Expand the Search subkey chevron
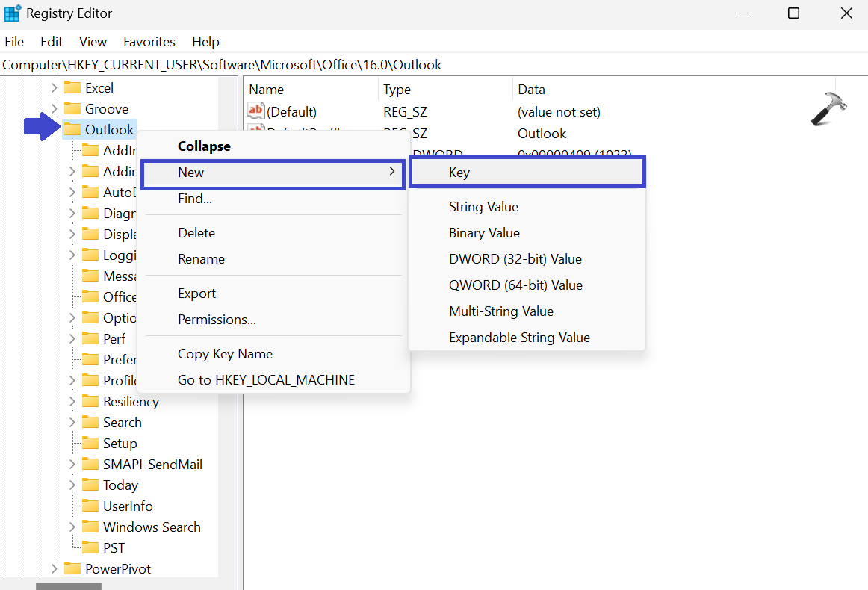The width and height of the screenshot is (868, 590). pyautogui.click(x=72, y=423)
